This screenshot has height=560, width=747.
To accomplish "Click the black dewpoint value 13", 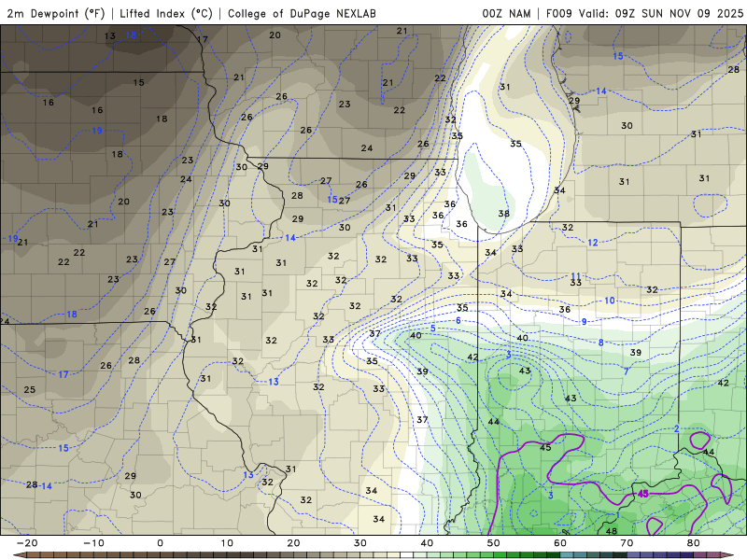I will pos(110,35).
